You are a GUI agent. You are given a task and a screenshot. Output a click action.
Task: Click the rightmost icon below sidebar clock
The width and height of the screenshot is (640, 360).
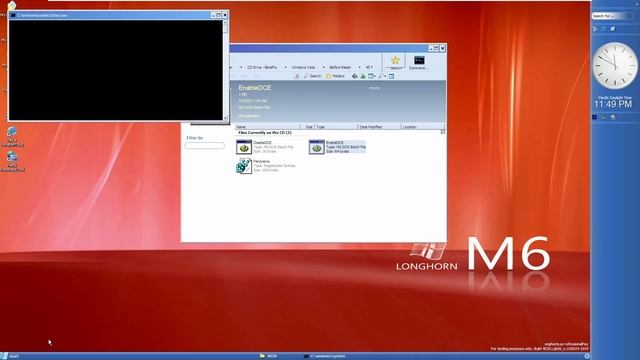pos(613,117)
